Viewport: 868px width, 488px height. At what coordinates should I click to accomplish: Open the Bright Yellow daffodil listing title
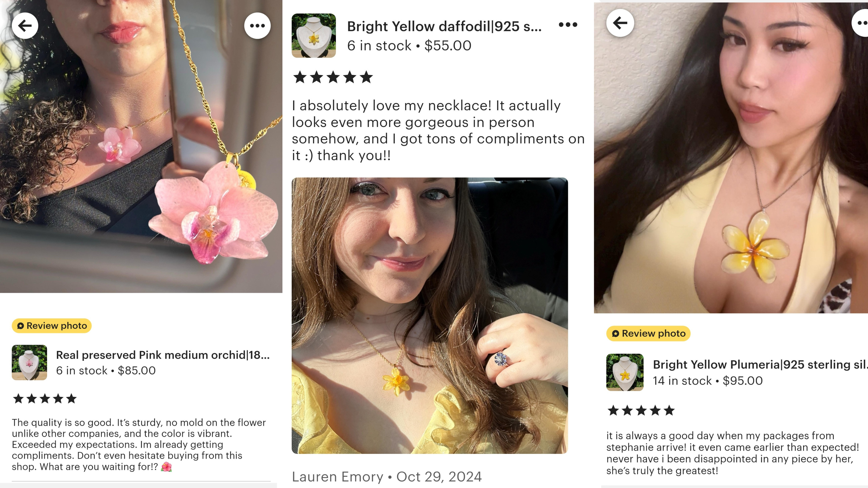[x=444, y=26]
